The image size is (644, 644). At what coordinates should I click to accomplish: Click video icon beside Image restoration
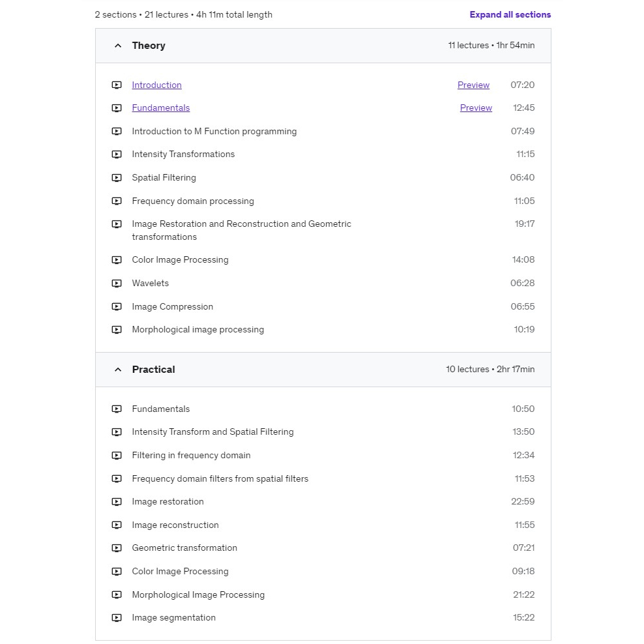click(x=117, y=501)
